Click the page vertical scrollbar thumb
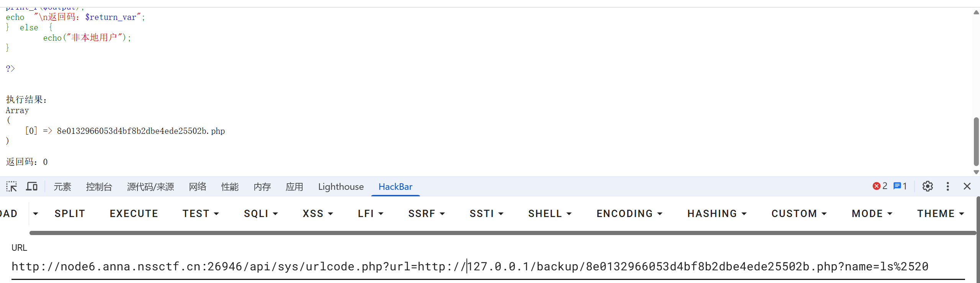The width and height of the screenshot is (980, 283). pos(976,142)
